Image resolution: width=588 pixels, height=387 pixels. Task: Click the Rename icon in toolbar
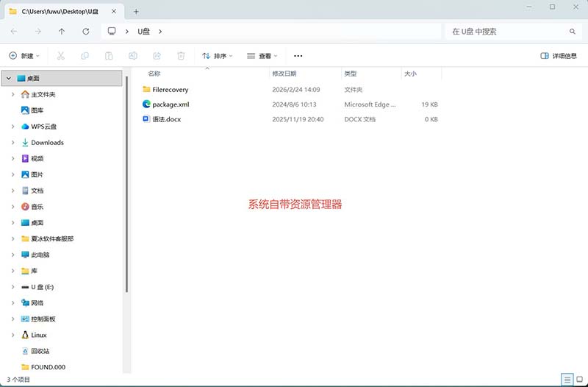133,56
